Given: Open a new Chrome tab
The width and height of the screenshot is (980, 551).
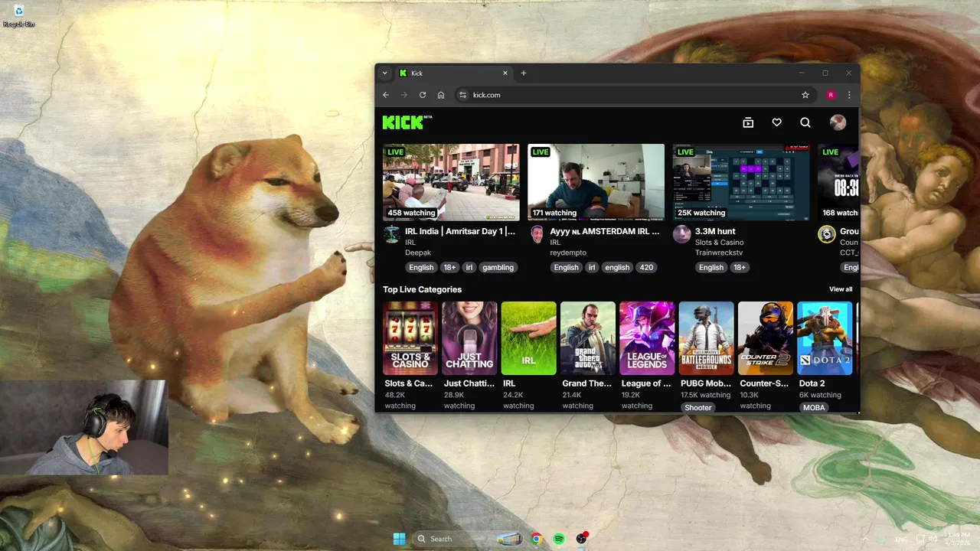Looking at the screenshot, I should click(x=524, y=73).
